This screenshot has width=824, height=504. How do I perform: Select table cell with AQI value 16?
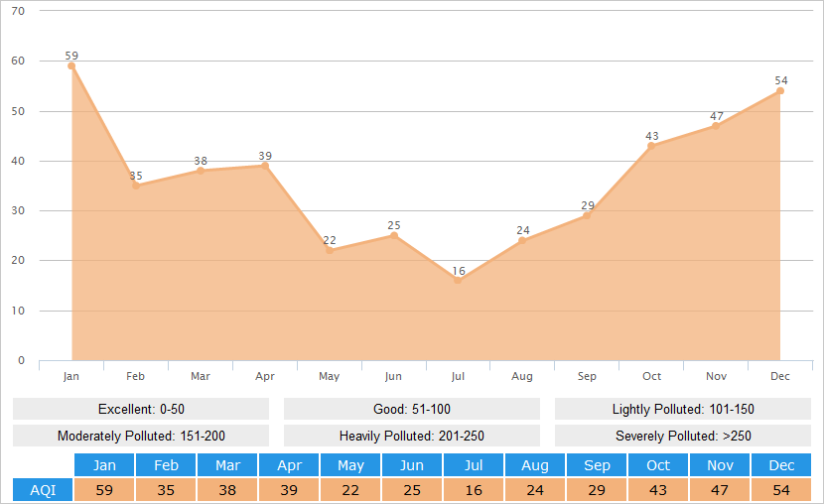pos(474,490)
